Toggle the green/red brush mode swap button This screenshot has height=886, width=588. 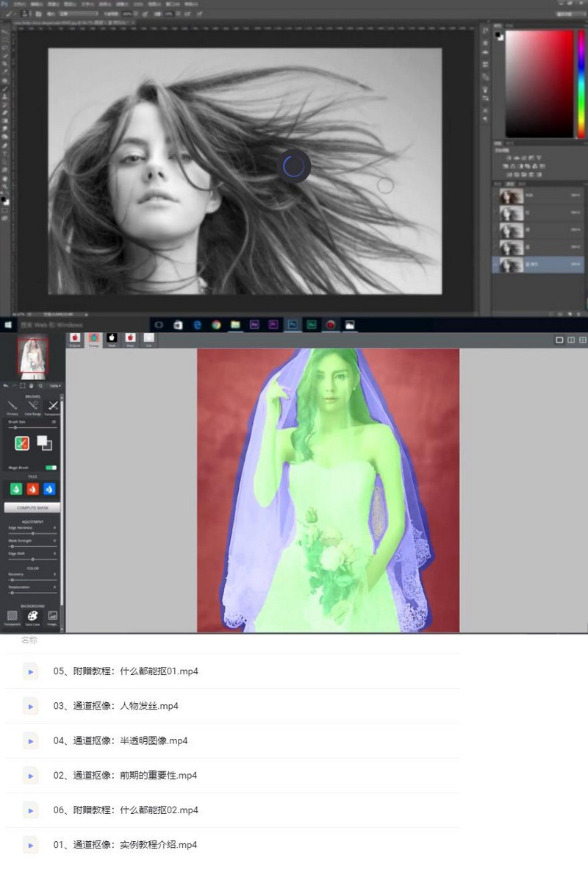[x=22, y=443]
